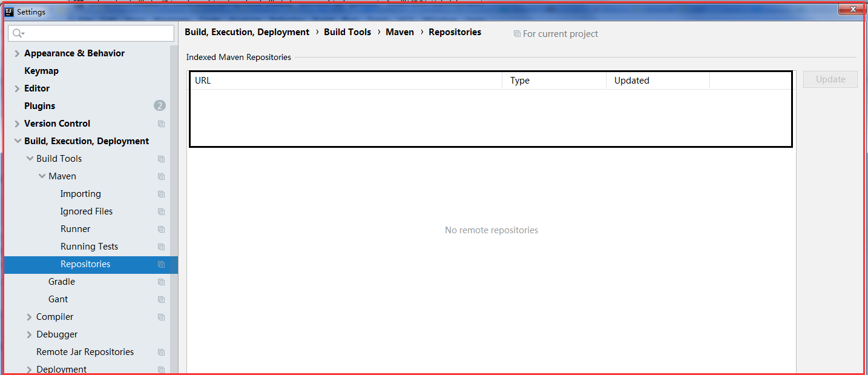Navigate via Build, Execution, Deployment breadcrumb
868x375 pixels.
coord(246,32)
